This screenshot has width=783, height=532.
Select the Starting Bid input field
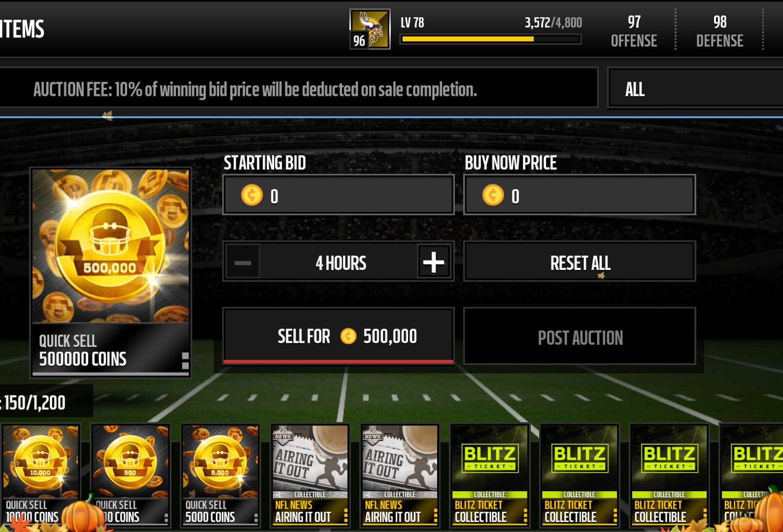[339, 195]
